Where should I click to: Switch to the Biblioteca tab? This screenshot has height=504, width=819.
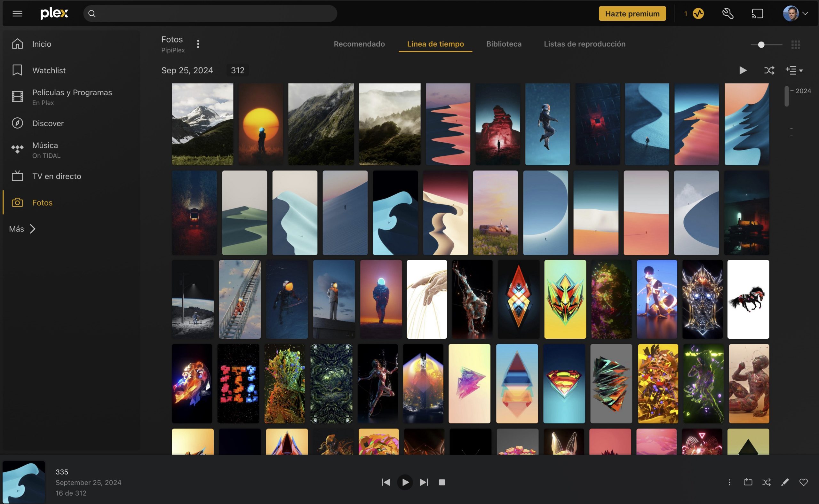[504, 44]
